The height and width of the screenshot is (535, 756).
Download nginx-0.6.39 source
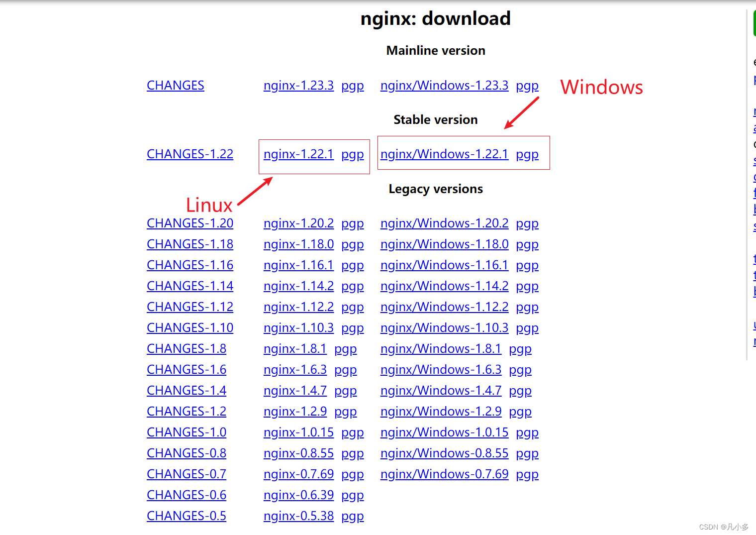298,495
